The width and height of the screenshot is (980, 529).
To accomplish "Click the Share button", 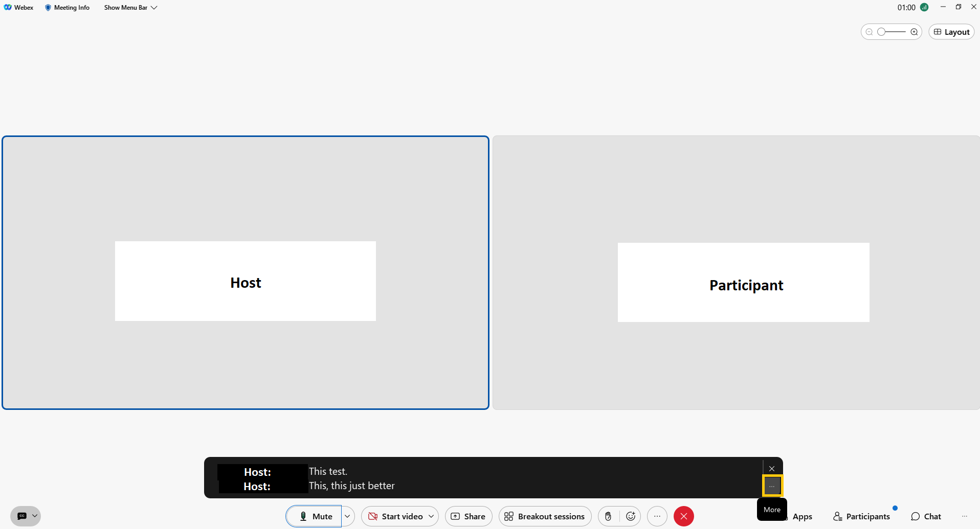I will pos(469,516).
